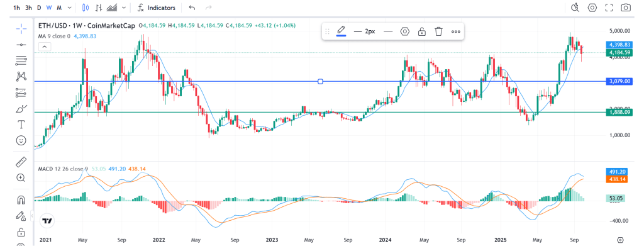Select the W weekly timeframe
The width and height of the screenshot is (644, 251).
(x=49, y=8)
